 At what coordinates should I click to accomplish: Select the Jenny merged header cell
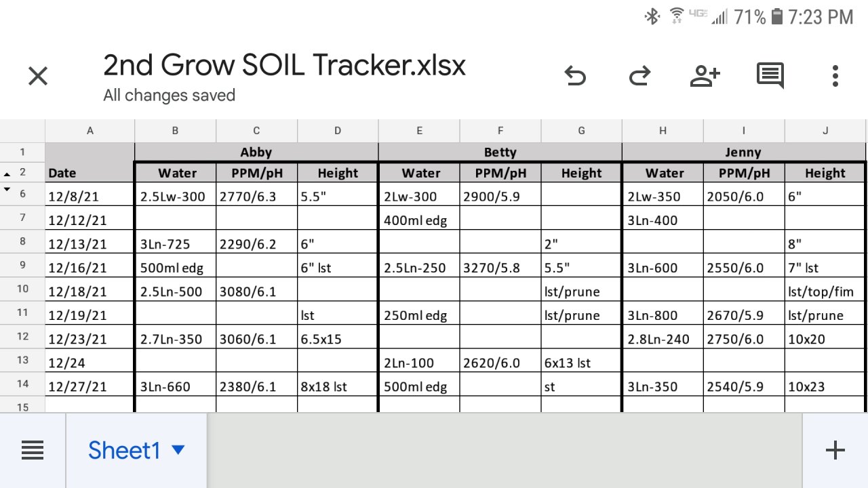pos(743,152)
